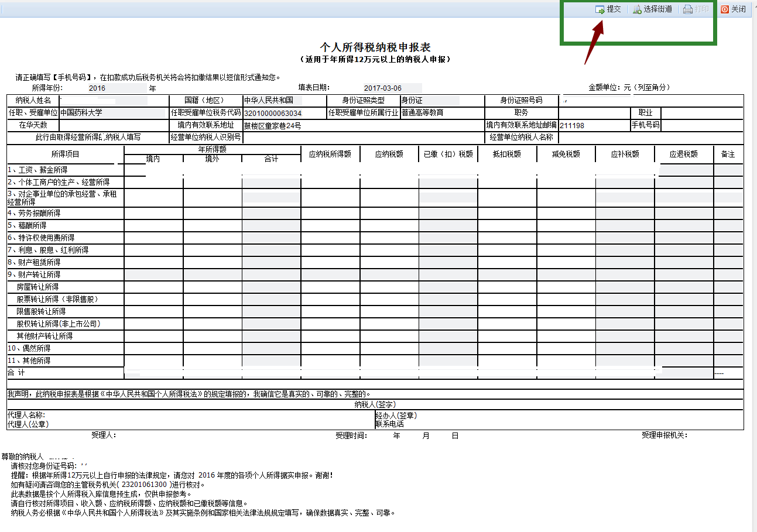Click the address field 鼓楼区童家巷24号
The width and height of the screenshot is (757, 532).
[363, 125]
